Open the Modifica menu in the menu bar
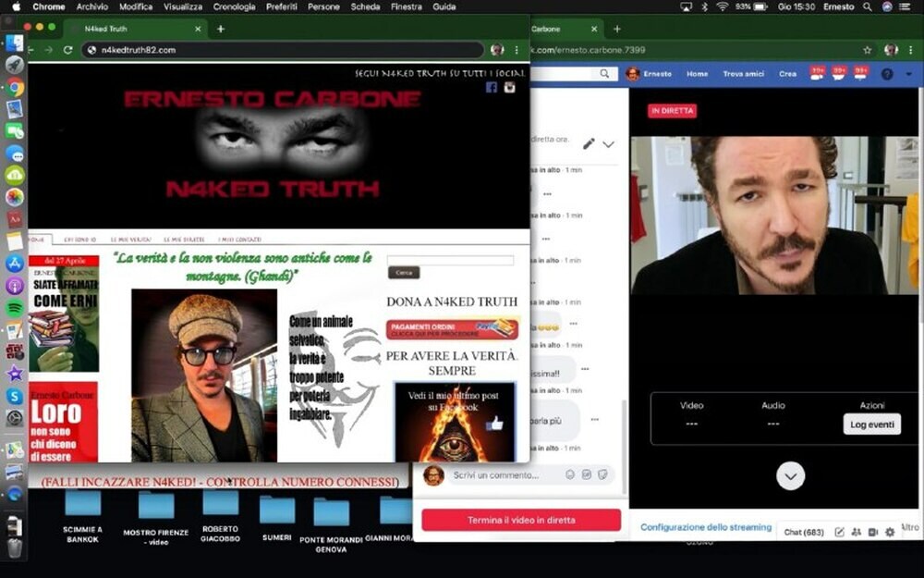This screenshot has height=578, width=924. click(136, 7)
